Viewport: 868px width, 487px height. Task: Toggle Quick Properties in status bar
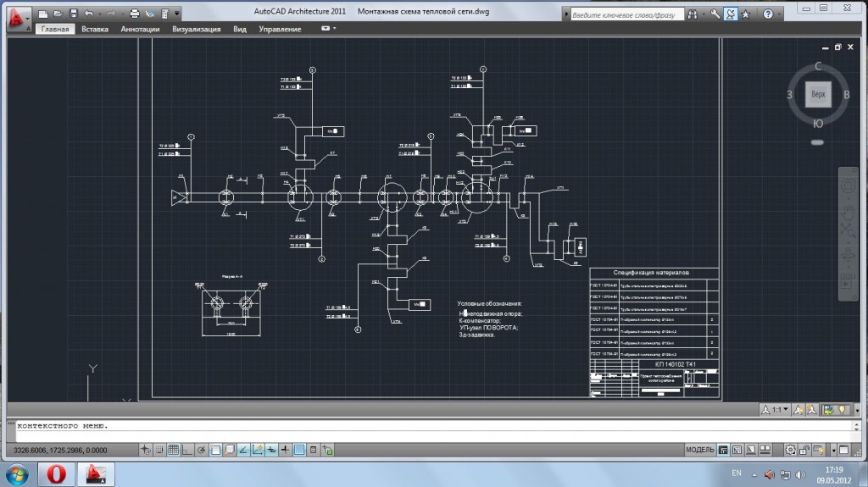(x=313, y=450)
